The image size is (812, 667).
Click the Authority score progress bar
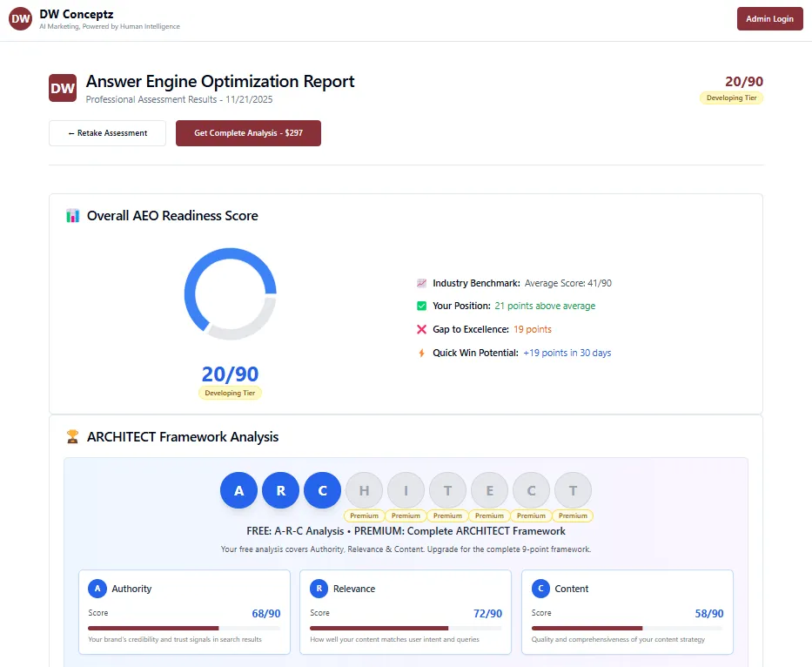tap(184, 628)
